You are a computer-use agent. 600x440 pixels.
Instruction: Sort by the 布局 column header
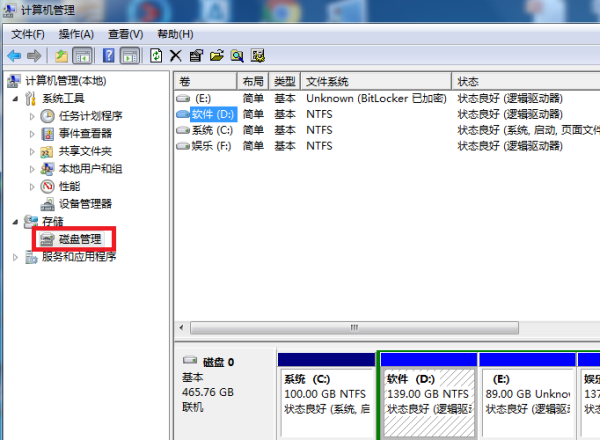[x=253, y=81]
